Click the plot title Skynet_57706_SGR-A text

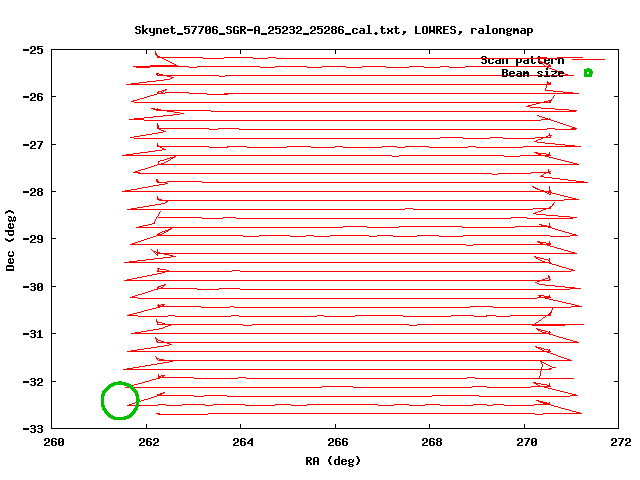tap(333, 30)
